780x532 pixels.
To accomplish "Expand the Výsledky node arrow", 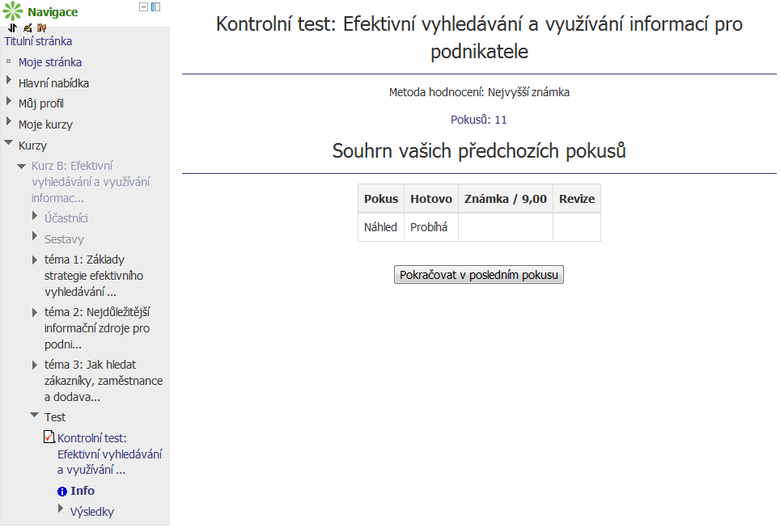I will point(60,509).
